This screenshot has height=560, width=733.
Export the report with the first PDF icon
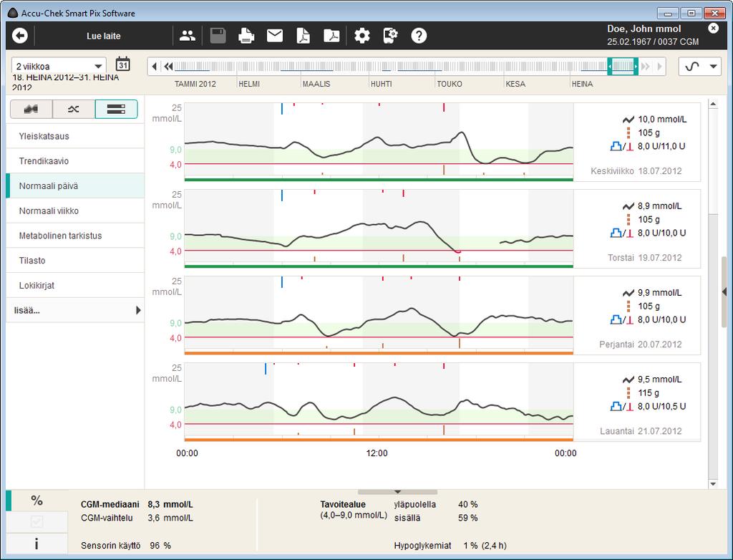coord(304,36)
